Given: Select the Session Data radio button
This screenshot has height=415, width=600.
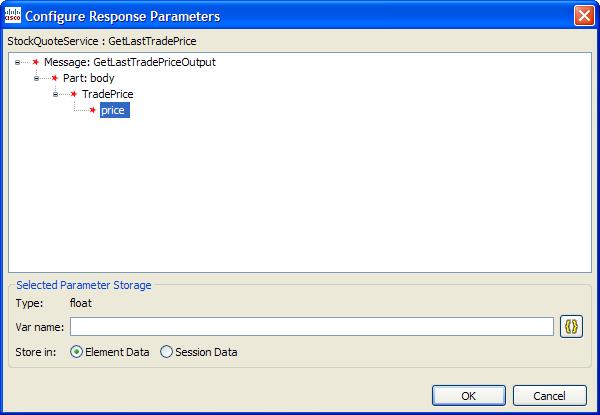Looking at the screenshot, I should pos(166,352).
